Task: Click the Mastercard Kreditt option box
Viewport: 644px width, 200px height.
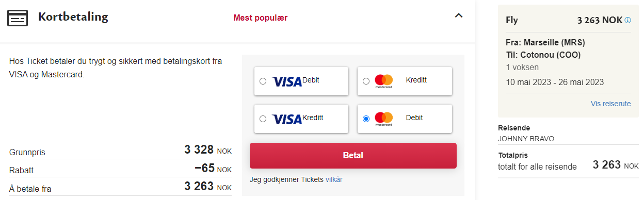Action: pos(405,81)
